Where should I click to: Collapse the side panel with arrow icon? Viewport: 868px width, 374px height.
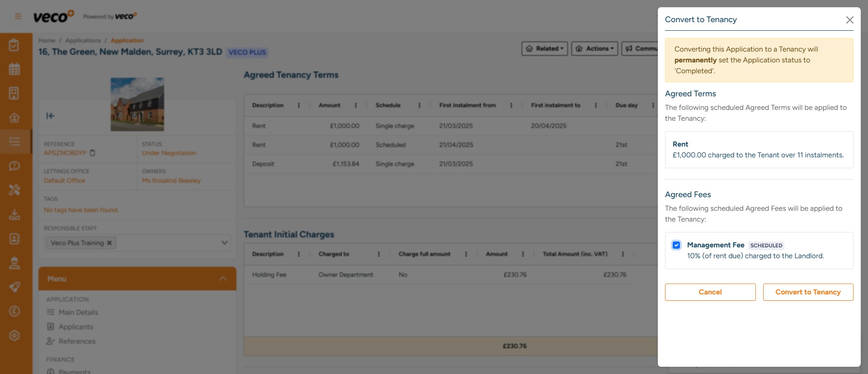coord(50,116)
